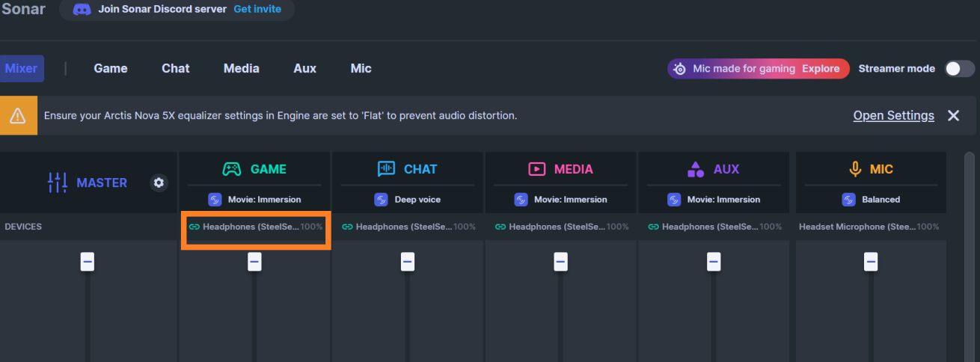Select Chat Deep voice preset
The height and width of the screenshot is (362, 980).
[x=408, y=200]
